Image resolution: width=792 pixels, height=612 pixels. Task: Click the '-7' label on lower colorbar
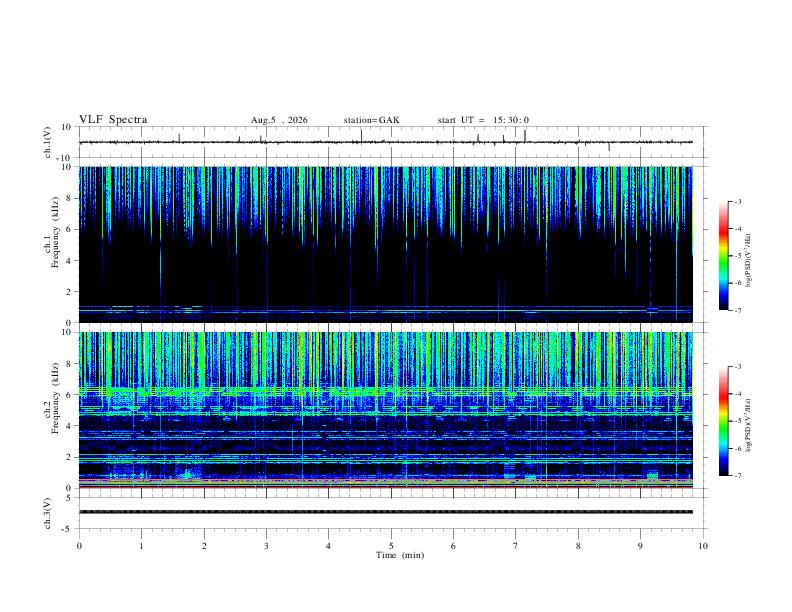click(x=738, y=476)
